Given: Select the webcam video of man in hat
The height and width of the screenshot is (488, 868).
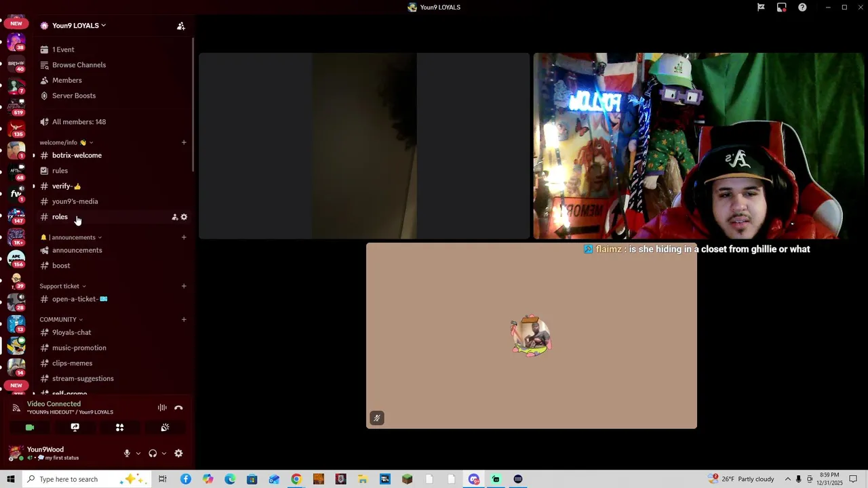Looking at the screenshot, I should click(x=700, y=146).
